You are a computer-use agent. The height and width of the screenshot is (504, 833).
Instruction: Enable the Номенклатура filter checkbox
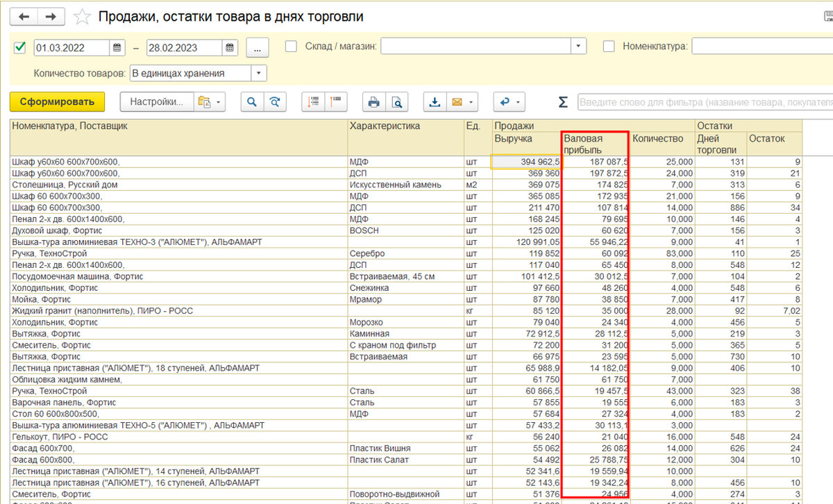609,47
